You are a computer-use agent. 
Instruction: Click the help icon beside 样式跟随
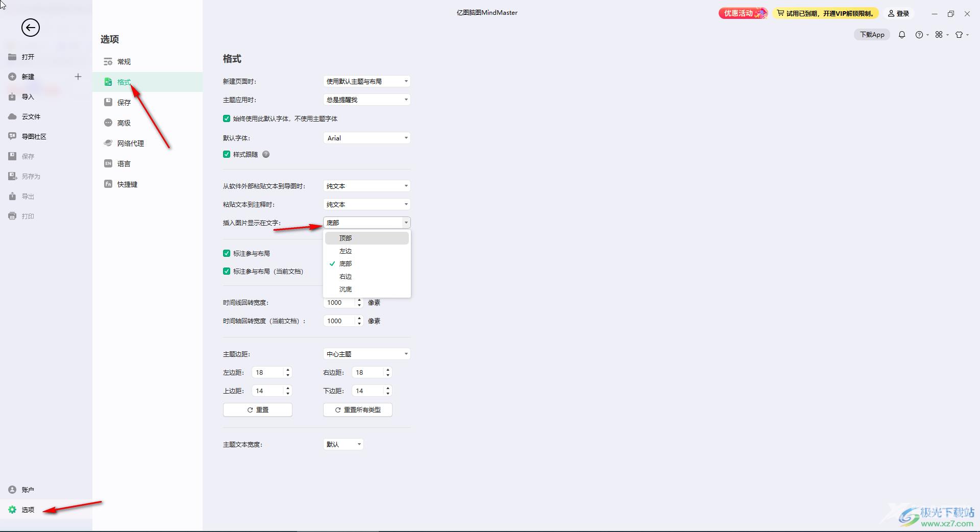[266, 154]
